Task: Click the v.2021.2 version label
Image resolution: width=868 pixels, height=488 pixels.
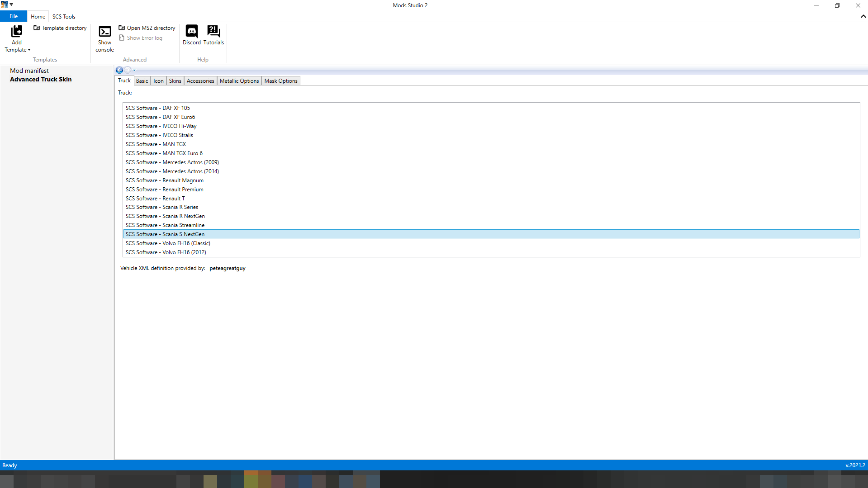Action: [855, 465]
